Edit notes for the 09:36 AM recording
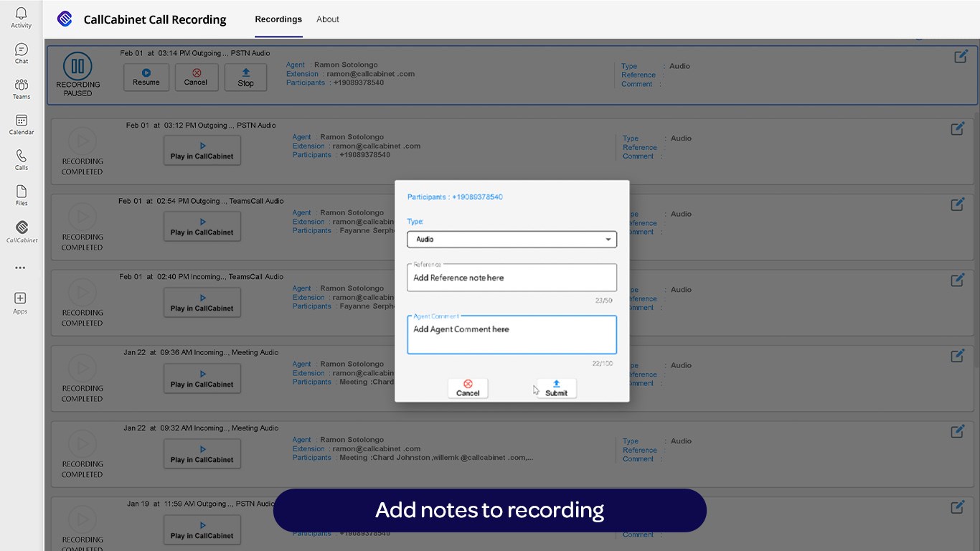This screenshot has width=980, height=551. [958, 356]
